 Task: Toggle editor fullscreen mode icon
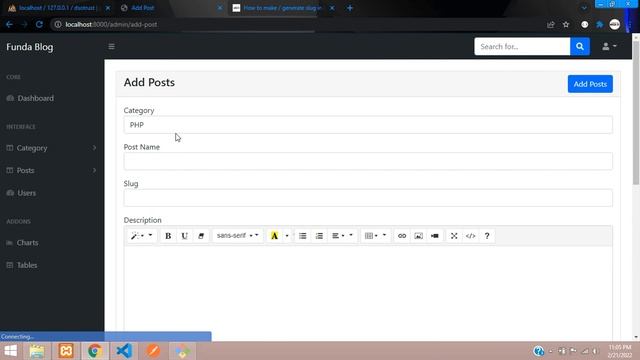coord(454,236)
